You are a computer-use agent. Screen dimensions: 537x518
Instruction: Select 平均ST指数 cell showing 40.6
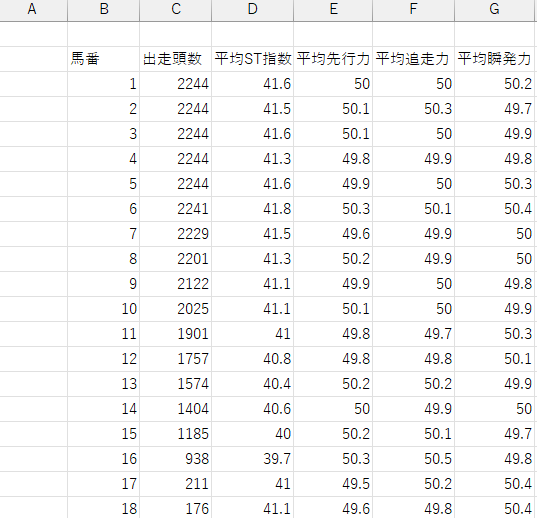252,409
